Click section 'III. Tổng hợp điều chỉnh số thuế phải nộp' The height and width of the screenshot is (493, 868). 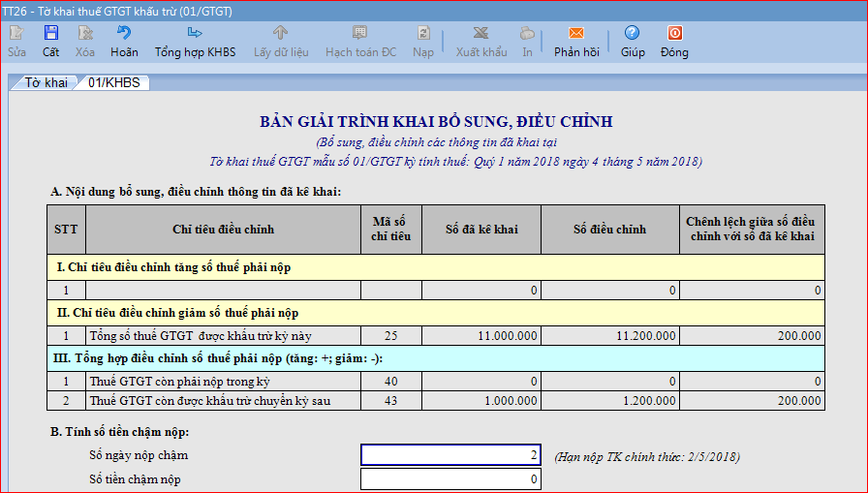(x=436, y=358)
